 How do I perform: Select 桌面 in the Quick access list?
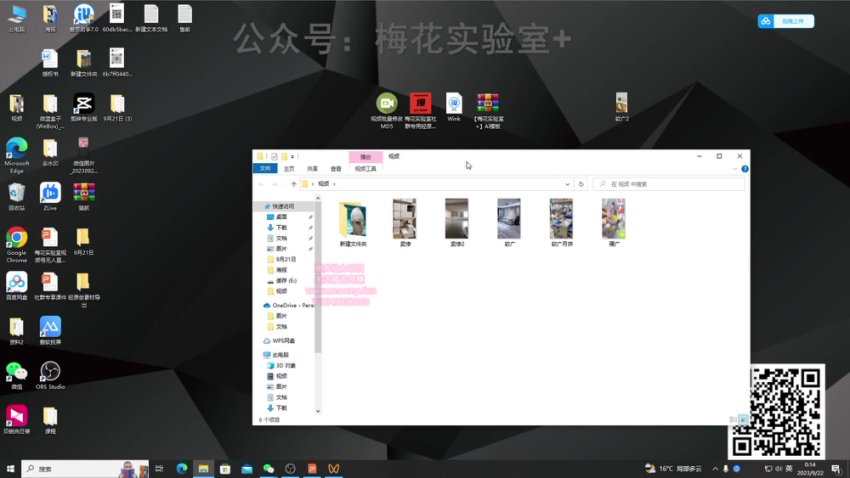pyautogui.click(x=281, y=216)
